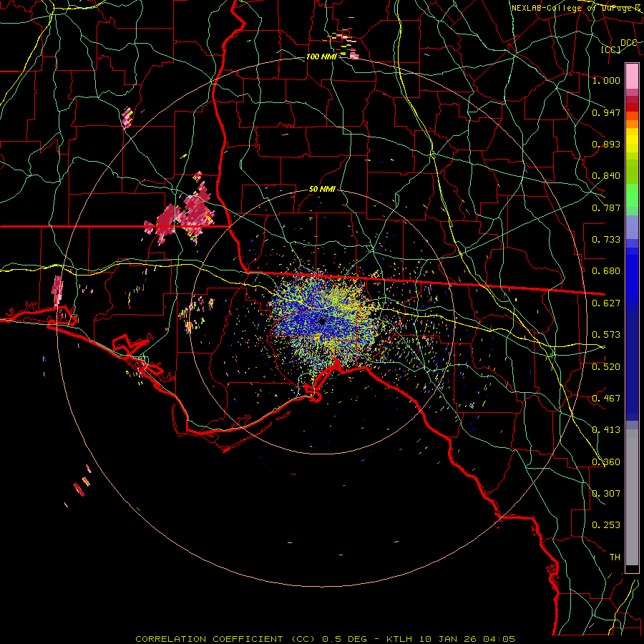Select the 0.840 scale value
The width and height of the screenshot is (644, 644).
pyautogui.click(x=606, y=176)
